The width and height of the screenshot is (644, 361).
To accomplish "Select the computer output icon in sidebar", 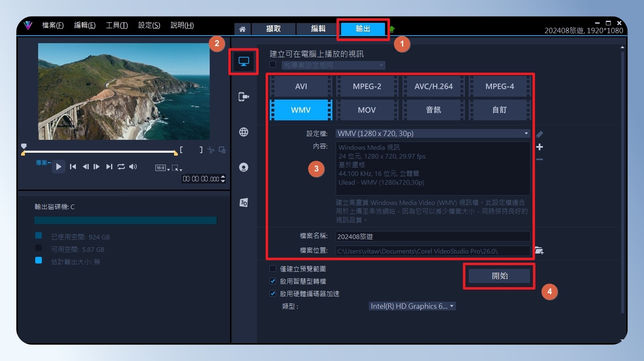I will click(x=244, y=62).
